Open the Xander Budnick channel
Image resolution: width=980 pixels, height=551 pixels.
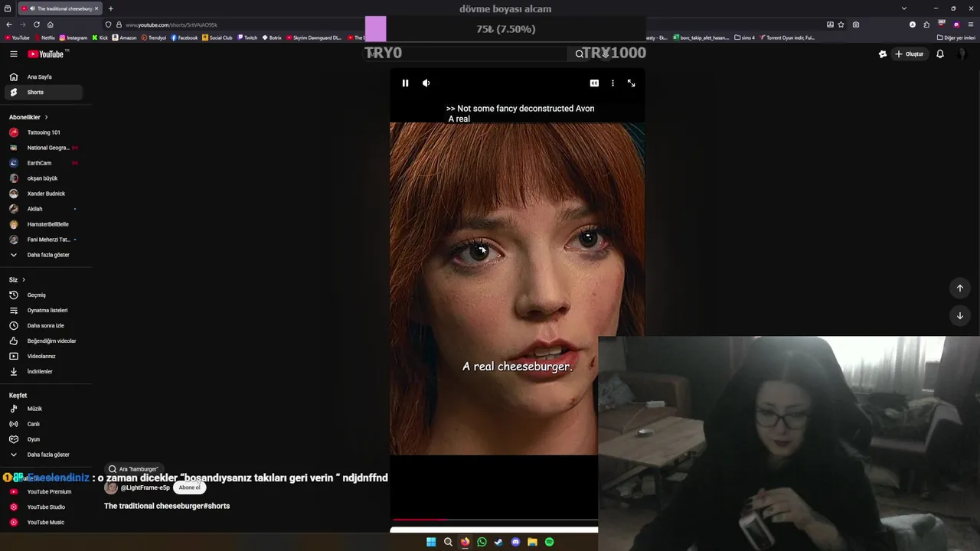[43, 194]
